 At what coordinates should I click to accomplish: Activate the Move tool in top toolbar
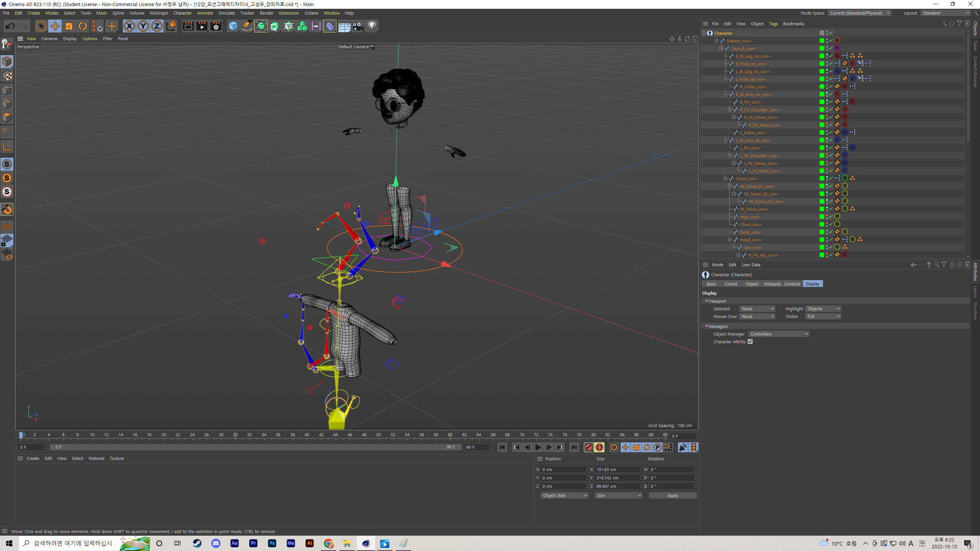pos(55,26)
